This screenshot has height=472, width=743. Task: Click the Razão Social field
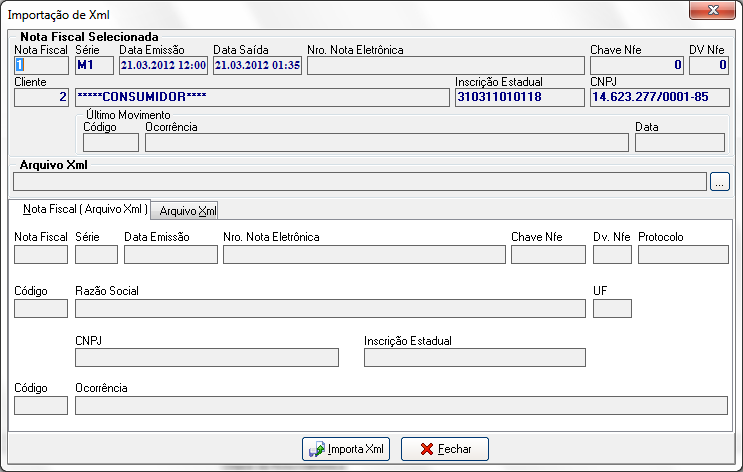(330, 309)
